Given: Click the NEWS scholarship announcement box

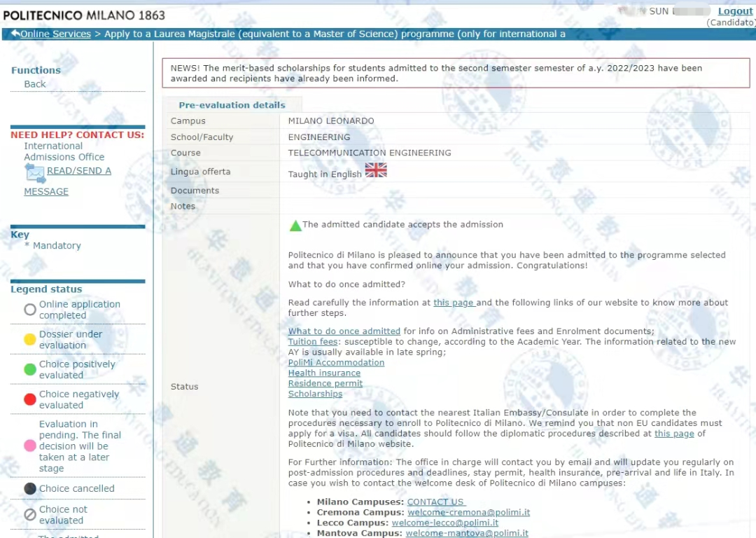Looking at the screenshot, I should click(x=456, y=74).
